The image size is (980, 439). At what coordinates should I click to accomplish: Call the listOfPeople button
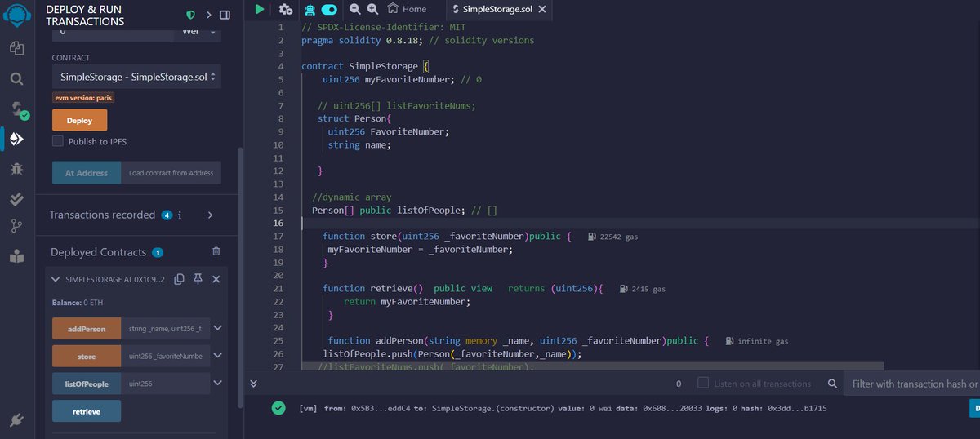pyautogui.click(x=87, y=384)
